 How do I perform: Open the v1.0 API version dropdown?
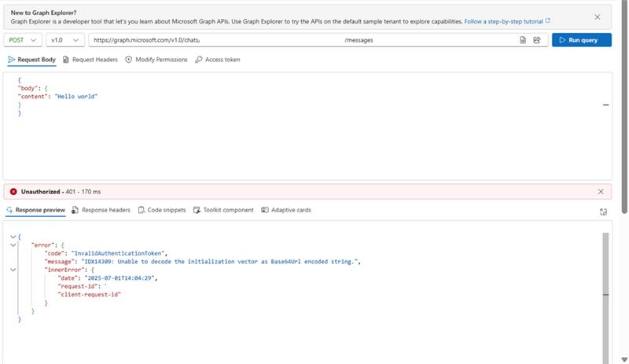click(65, 40)
